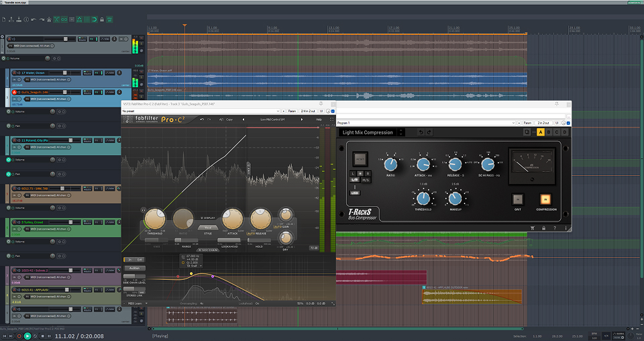The image size is (644, 341).
Task: Open input IN dropdown on 17 Water_Ocean track
Action: (16, 80)
